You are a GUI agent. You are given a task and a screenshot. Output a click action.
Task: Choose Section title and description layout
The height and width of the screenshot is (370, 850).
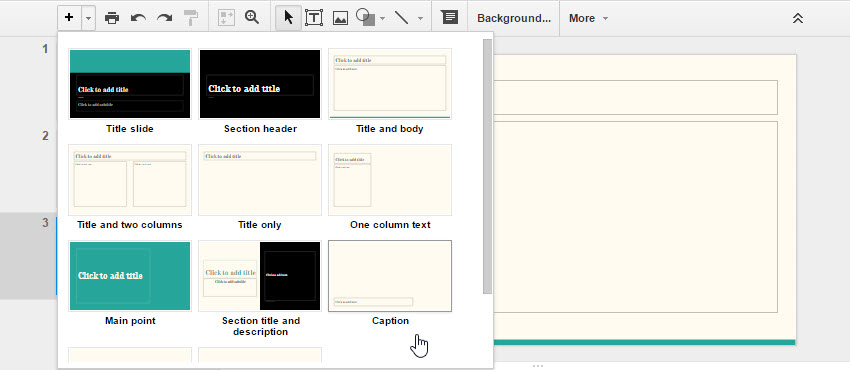[260, 276]
